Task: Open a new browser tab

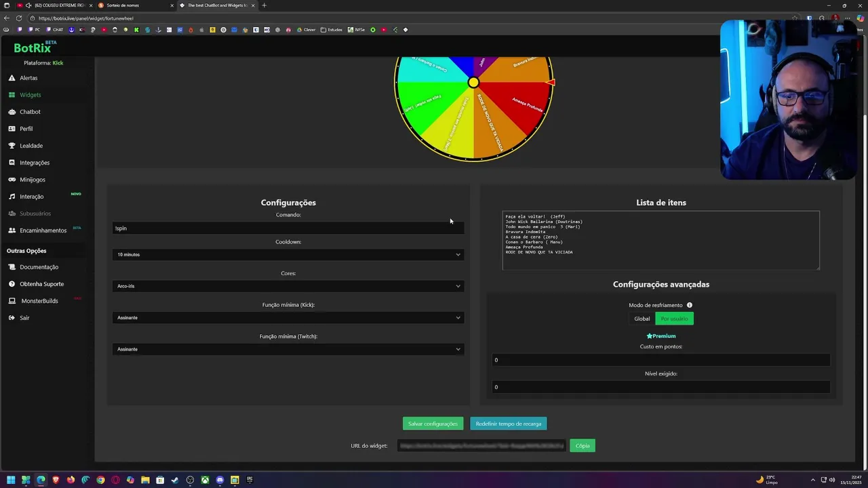Action: pyautogui.click(x=264, y=5)
